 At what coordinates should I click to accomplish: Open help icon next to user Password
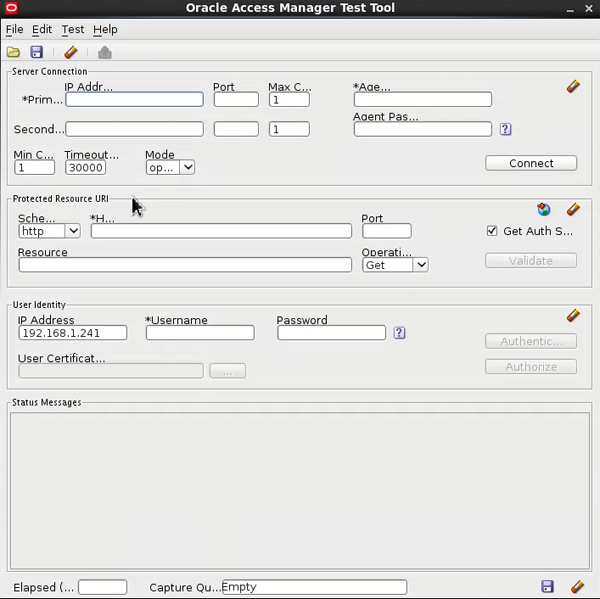click(x=399, y=333)
